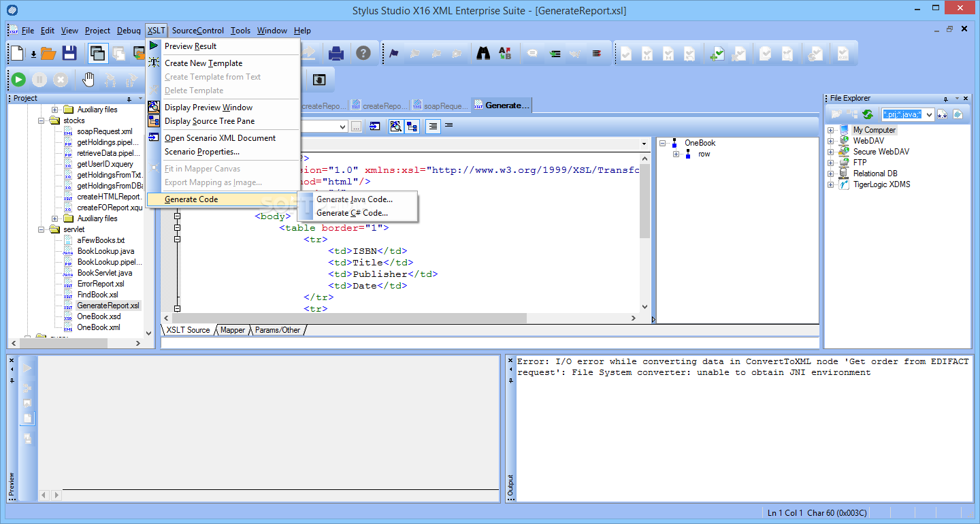Select OneBook.xsd in Project tree
This screenshot has width=980, height=524.
point(99,316)
